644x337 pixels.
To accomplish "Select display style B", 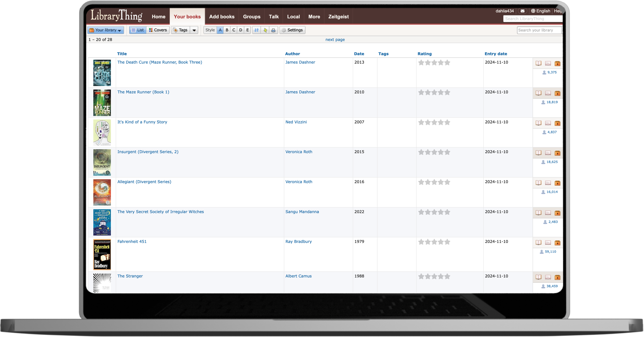I will click(x=227, y=30).
